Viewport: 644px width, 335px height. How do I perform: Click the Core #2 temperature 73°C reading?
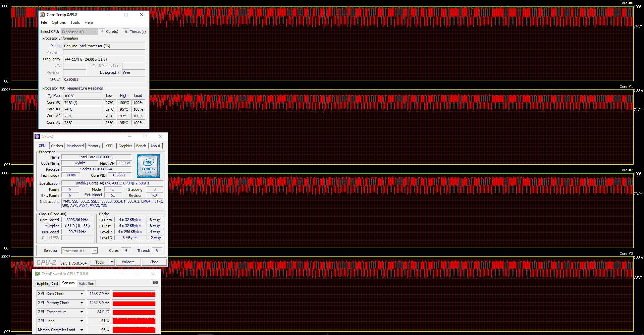tap(83, 116)
